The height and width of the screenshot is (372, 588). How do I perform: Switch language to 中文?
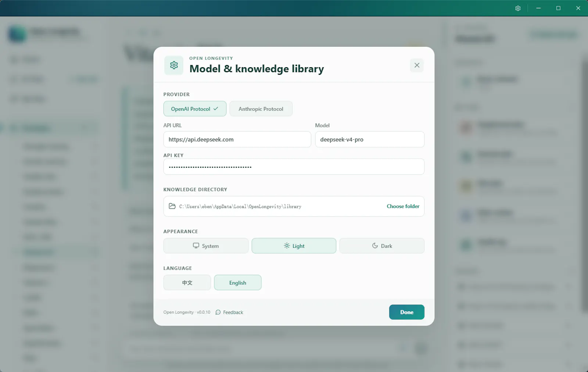coord(187,283)
